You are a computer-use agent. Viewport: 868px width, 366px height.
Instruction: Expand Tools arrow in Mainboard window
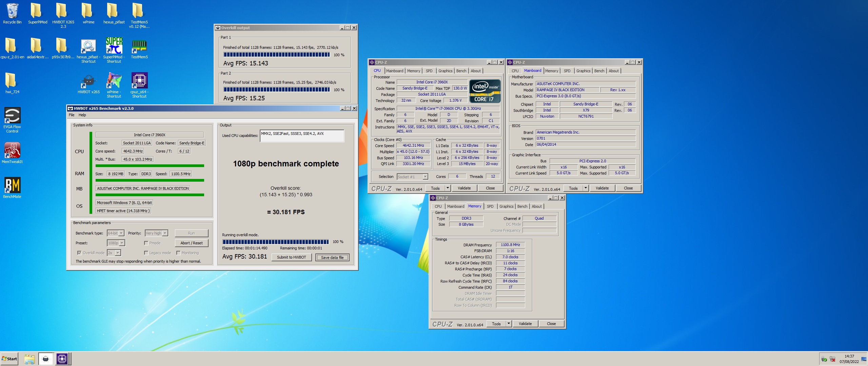pos(586,188)
